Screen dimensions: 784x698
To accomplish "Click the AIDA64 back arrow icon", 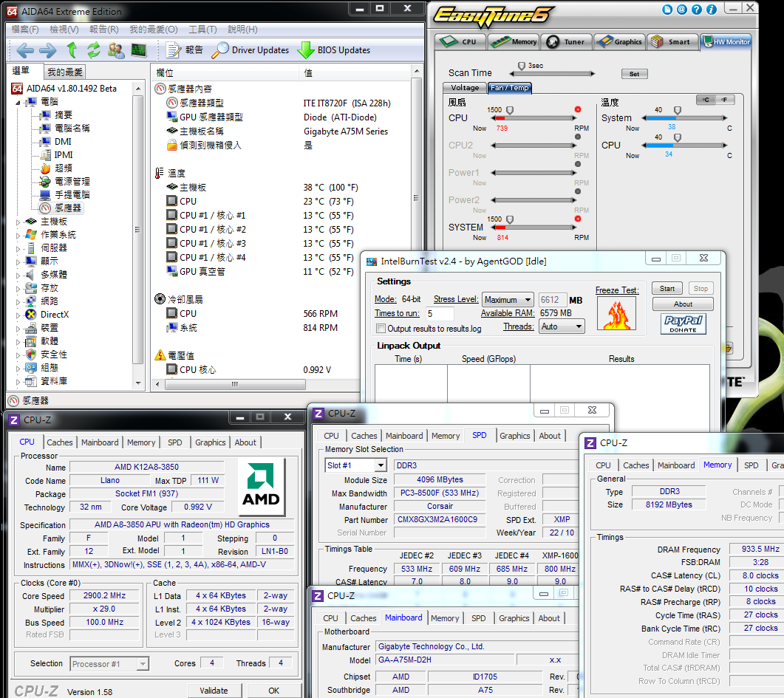I will 25,50.
